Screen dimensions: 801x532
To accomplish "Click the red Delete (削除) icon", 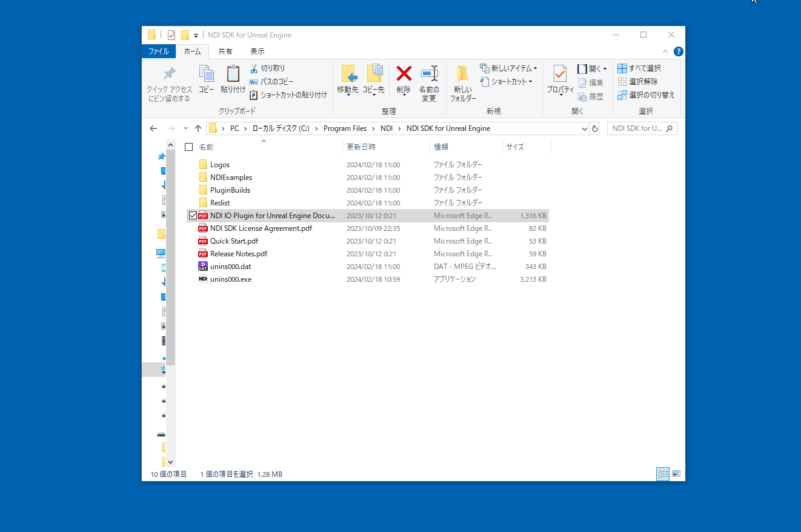I will pyautogui.click(x=404, y=75).
